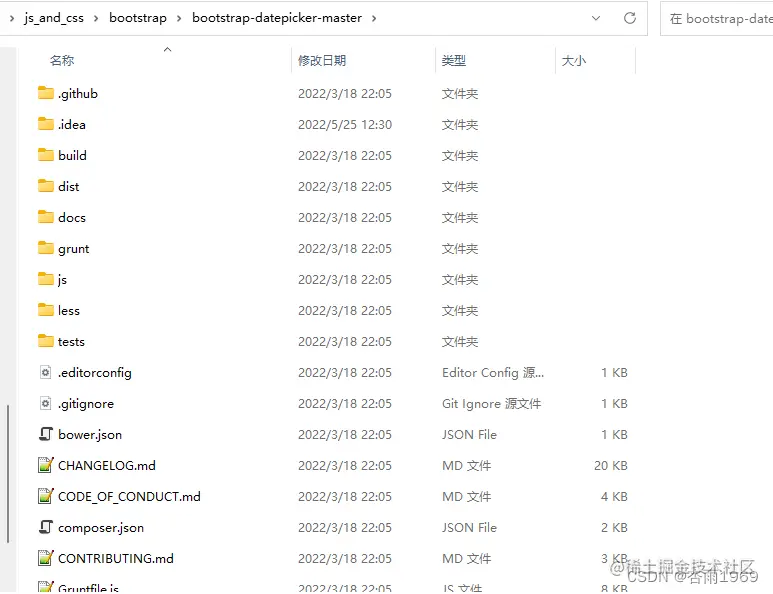This screenshot has height=594, width=773.
Task: Click the .gitignore file icon
Action: (x=45, y=404)
